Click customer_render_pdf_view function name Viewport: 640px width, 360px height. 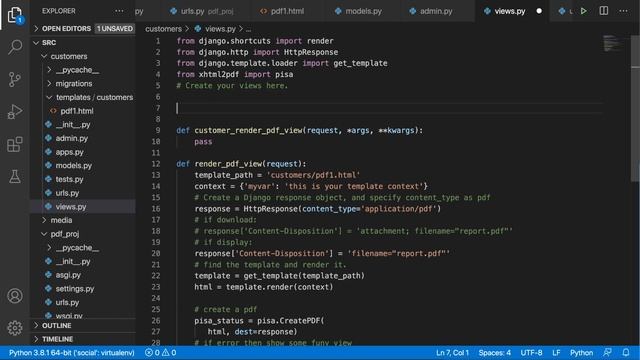point(248,131)
